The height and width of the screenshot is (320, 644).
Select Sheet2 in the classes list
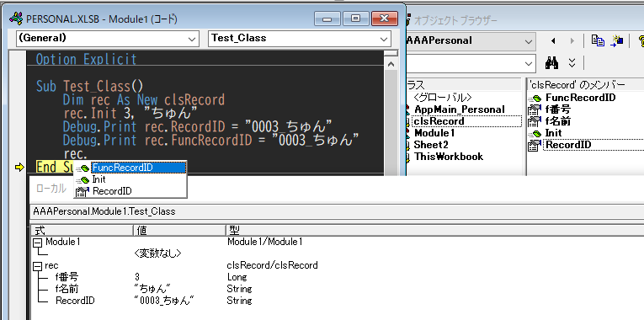431,145
